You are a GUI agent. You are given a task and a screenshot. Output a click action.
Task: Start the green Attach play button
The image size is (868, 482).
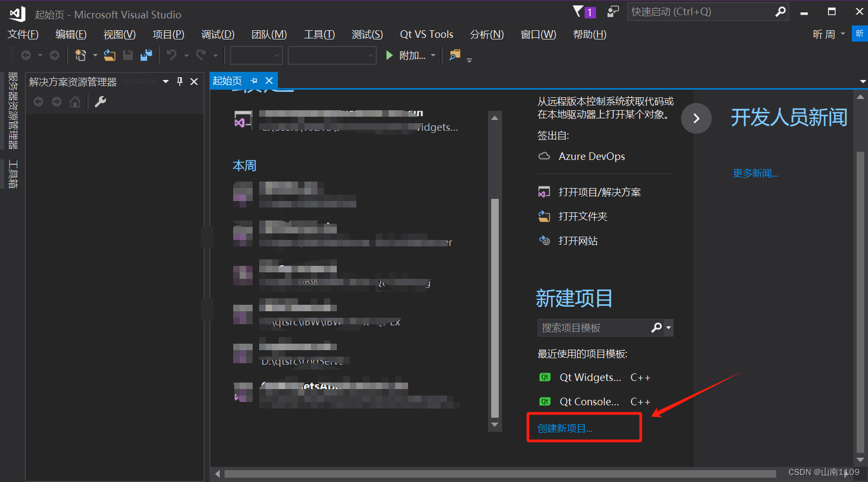[389, 55]
